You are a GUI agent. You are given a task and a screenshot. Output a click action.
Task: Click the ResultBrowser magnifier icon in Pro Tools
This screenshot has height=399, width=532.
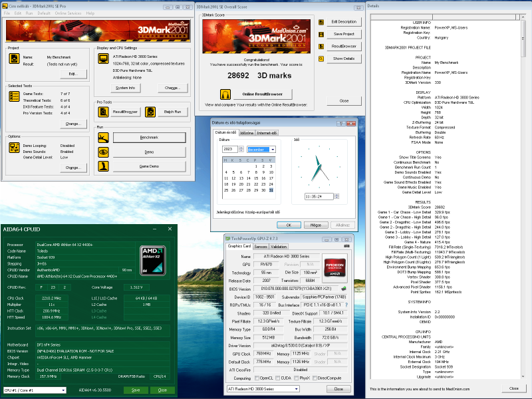(x=103, y=112)
